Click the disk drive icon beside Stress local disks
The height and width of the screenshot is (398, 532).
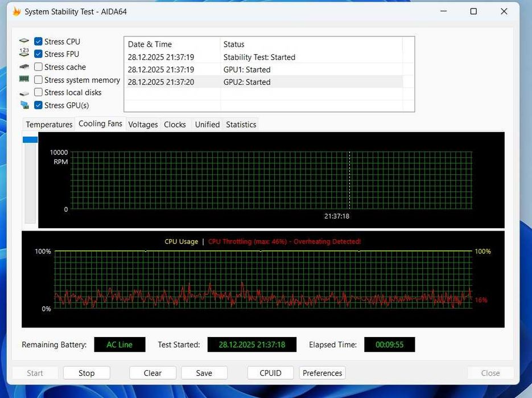(24, 93)
